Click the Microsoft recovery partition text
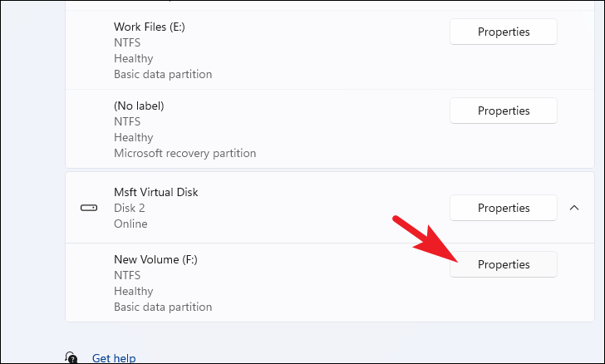This screenshot has width=605, height=364. tap(184, 153)
